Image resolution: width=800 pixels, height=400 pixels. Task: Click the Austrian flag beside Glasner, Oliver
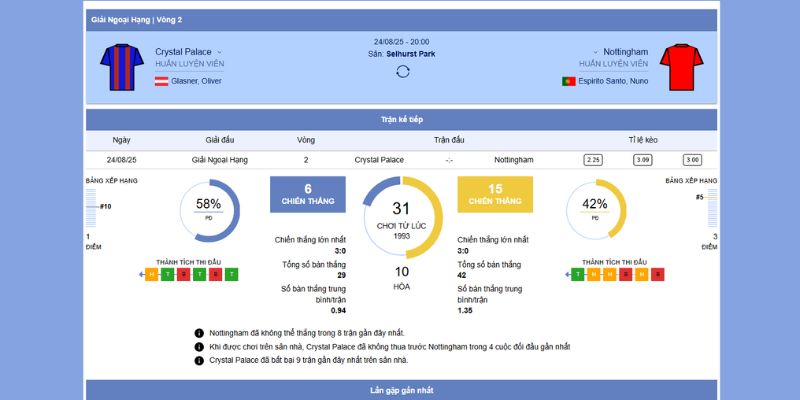[161, 81]
